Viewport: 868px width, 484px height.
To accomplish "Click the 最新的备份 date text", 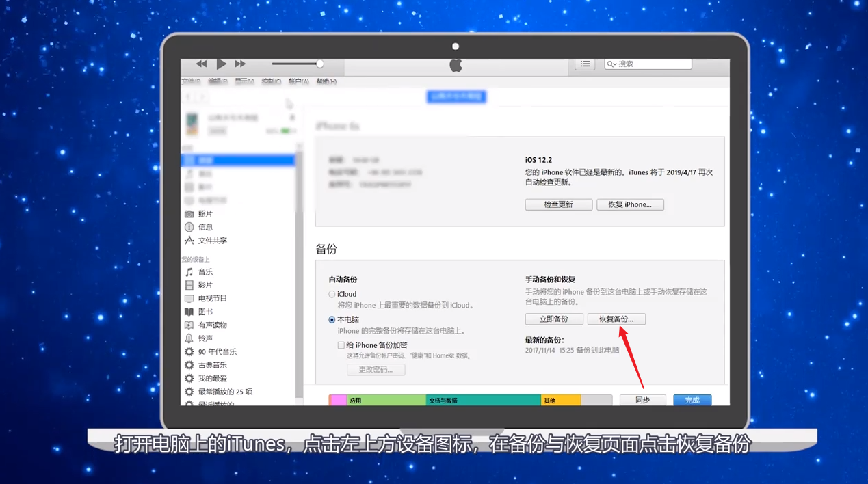I will point(572,350).
